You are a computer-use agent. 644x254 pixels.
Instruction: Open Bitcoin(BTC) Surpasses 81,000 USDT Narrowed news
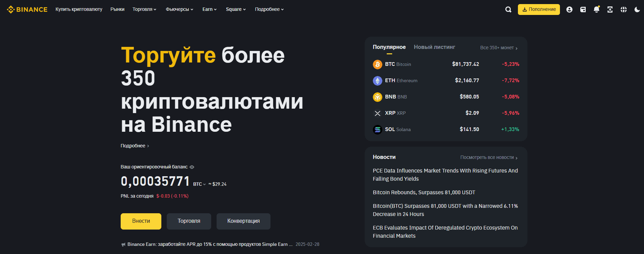[x=445, y=210]
